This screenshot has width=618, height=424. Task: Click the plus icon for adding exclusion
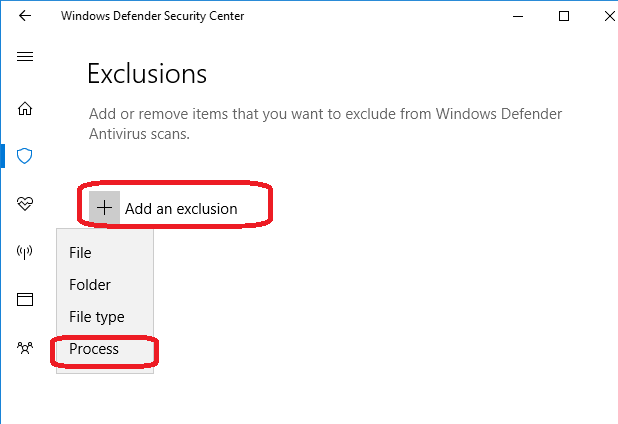click(104, 208)
